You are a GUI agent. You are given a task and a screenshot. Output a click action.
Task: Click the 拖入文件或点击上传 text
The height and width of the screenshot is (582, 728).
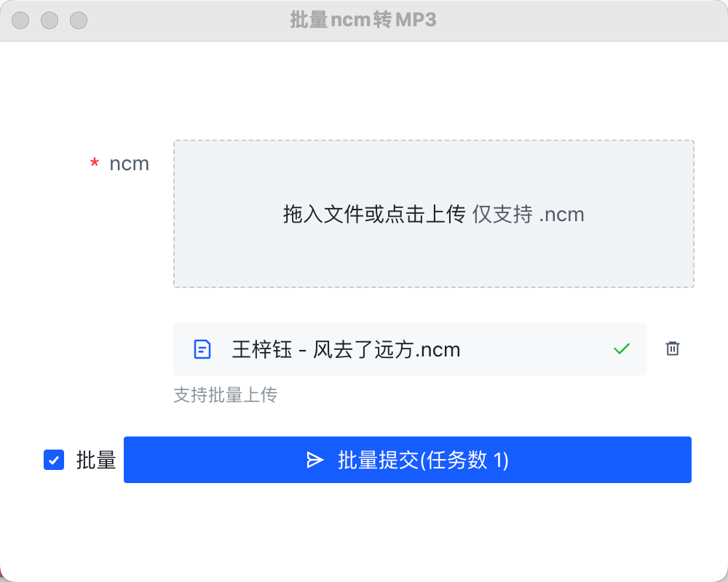tap(374, 215)
